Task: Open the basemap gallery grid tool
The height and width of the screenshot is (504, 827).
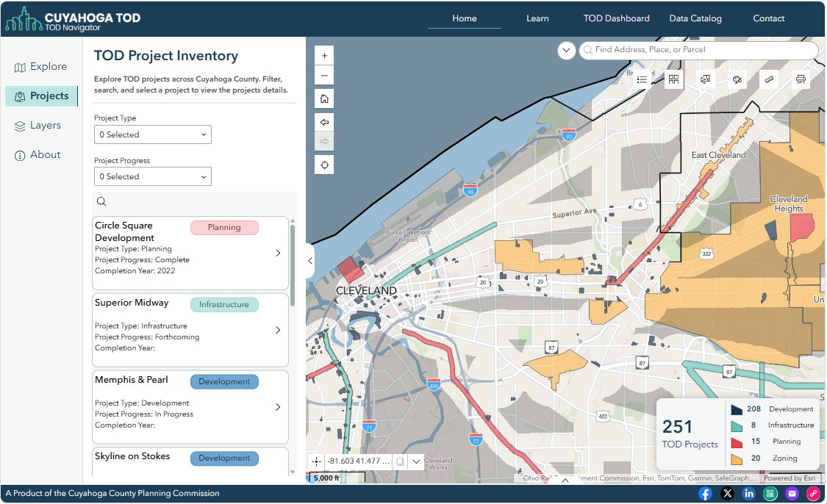Action: click(673, 79)
